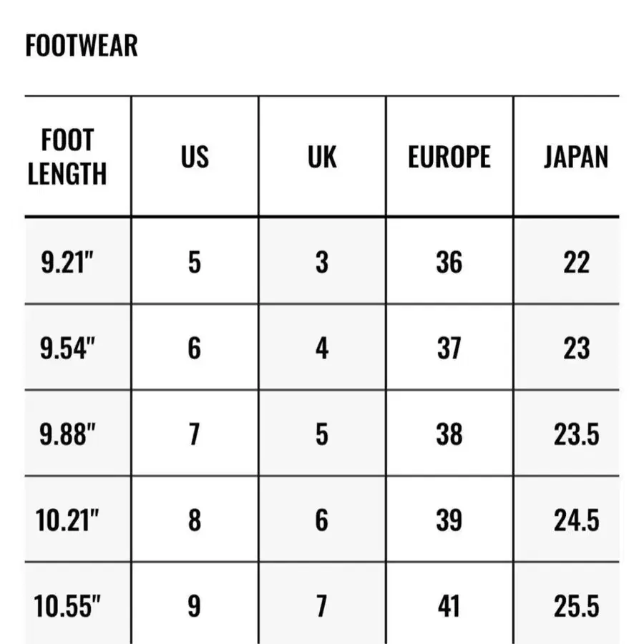Select the 9.54" foot length cell

tap(67, 348)
